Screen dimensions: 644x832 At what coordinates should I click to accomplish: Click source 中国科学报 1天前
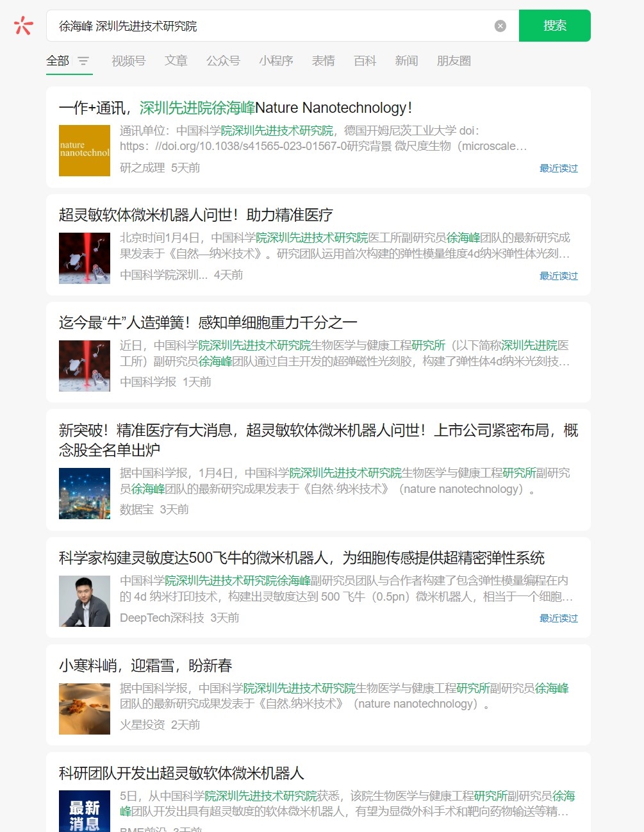coord(165,382)
